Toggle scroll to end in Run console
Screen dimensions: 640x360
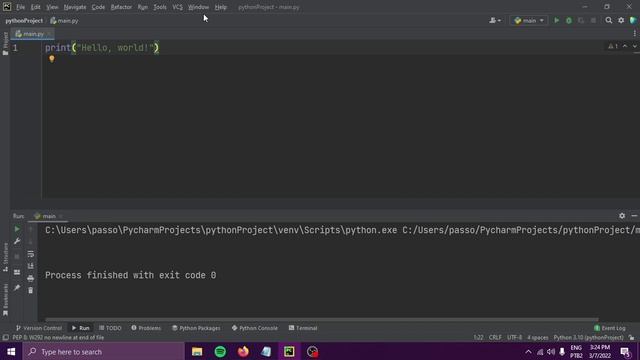point(31,266)
